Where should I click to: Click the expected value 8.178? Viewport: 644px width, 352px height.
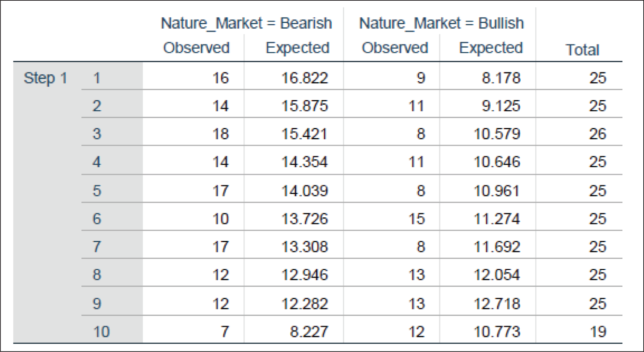pos(501,78)
